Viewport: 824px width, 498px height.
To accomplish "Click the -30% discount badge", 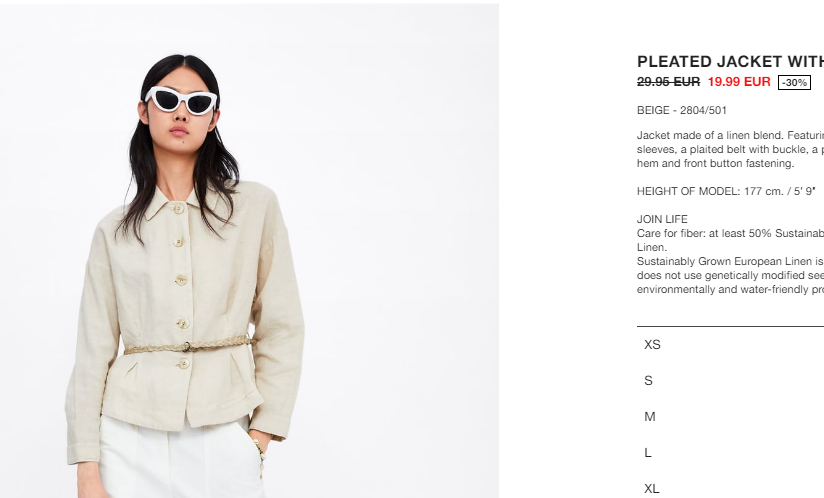I will 794,82.
